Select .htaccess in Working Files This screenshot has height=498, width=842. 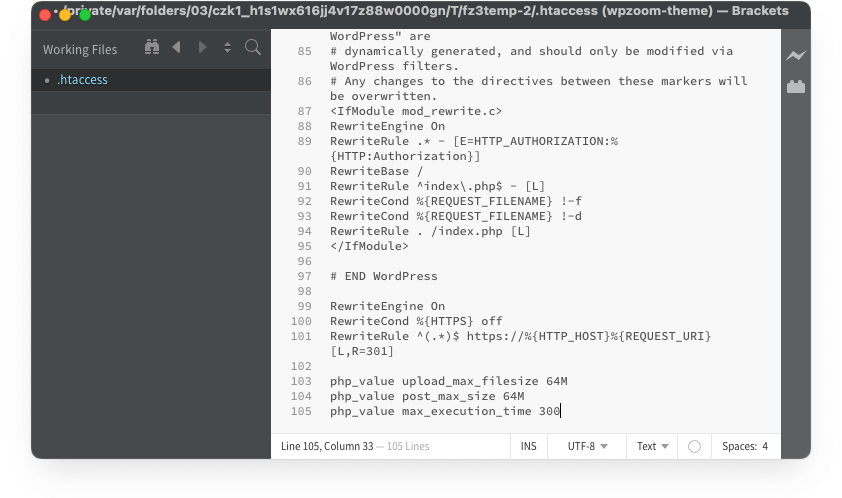click(83, 80)
